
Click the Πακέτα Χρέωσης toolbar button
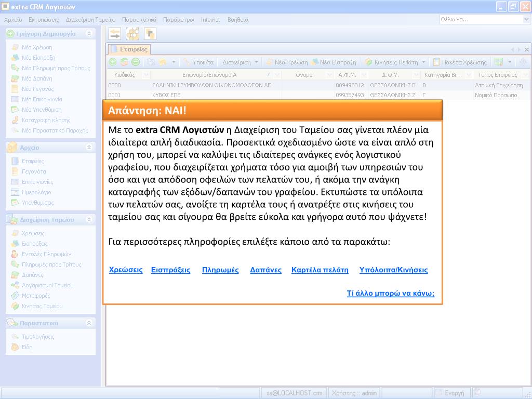460,62
